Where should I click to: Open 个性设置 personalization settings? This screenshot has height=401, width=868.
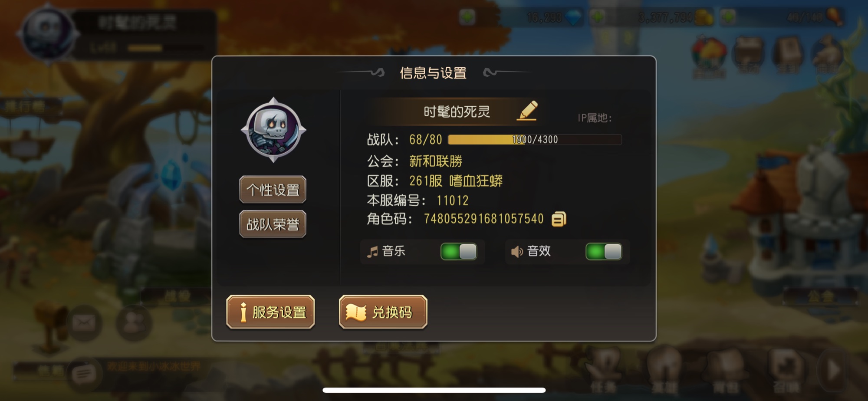point(273,190)
